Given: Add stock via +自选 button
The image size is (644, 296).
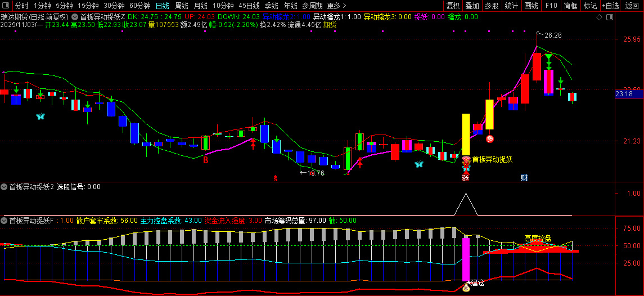Looking at the screenshot, I should coord(610,6).
